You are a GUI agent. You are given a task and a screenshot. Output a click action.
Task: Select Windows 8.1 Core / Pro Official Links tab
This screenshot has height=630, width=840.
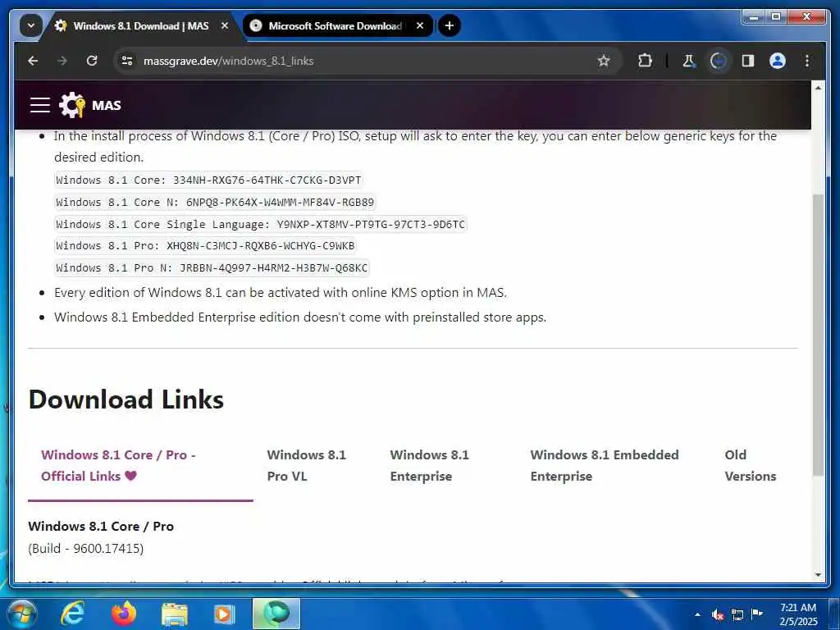pyautogui.click(x=140, y=466)
